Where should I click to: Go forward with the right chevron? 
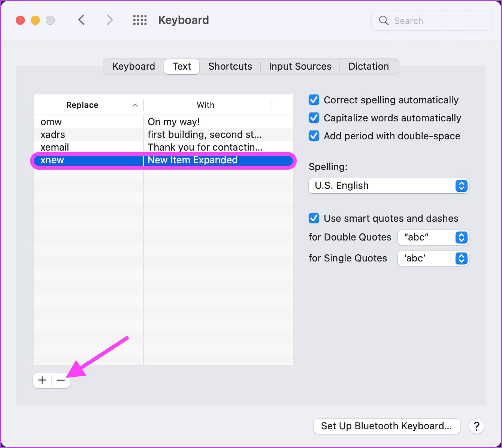(109, 20)
